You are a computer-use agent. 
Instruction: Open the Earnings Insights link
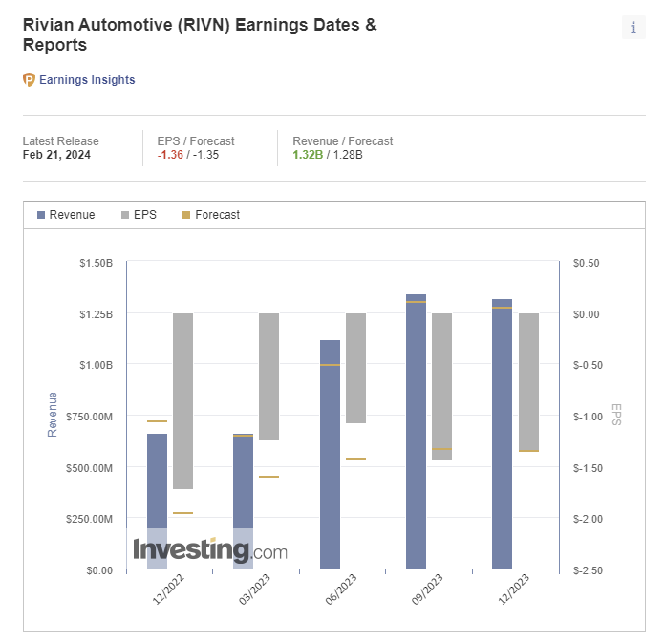[87, 79]
